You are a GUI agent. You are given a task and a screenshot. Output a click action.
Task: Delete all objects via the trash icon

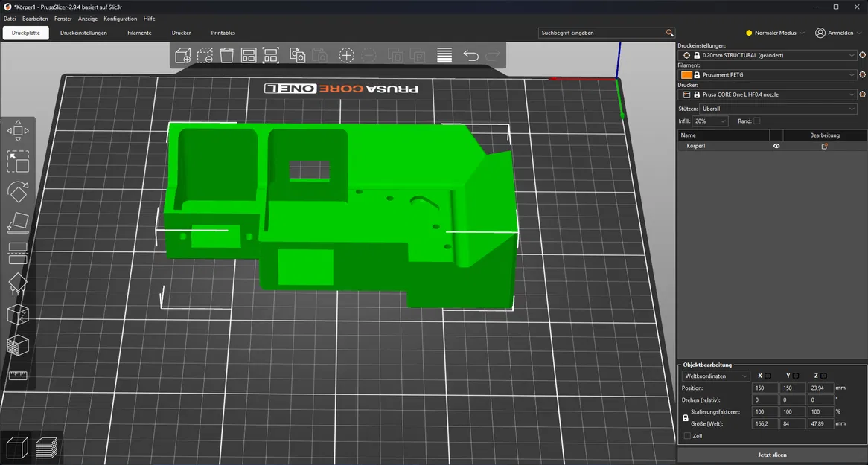(226, 55)
